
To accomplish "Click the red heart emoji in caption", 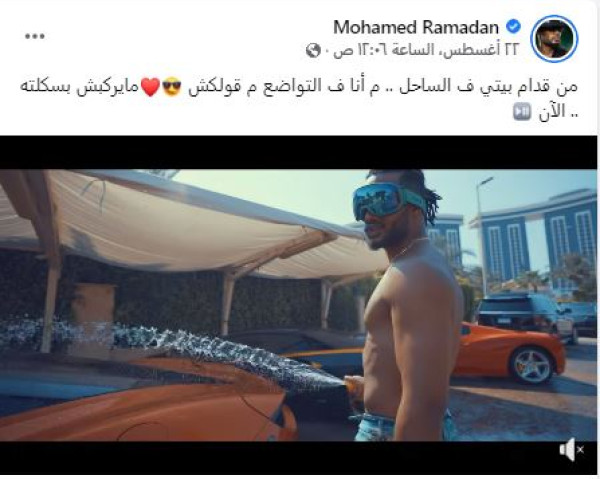I will click(151, 87).
